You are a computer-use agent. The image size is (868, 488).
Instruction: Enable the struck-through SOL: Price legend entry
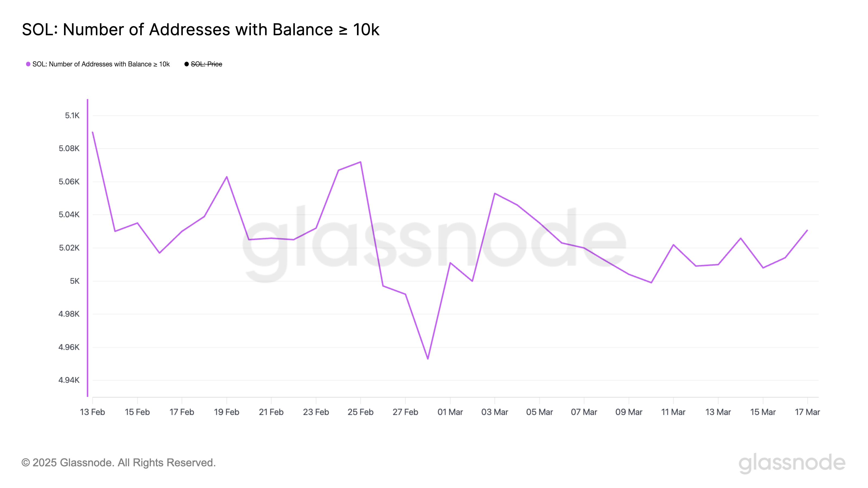206,64
